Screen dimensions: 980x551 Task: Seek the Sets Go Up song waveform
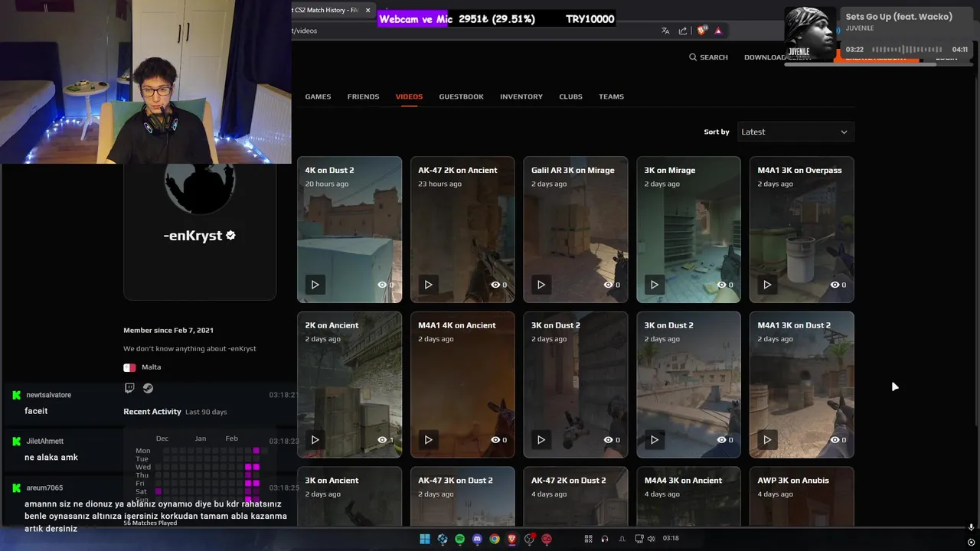[x=907, y=50]
